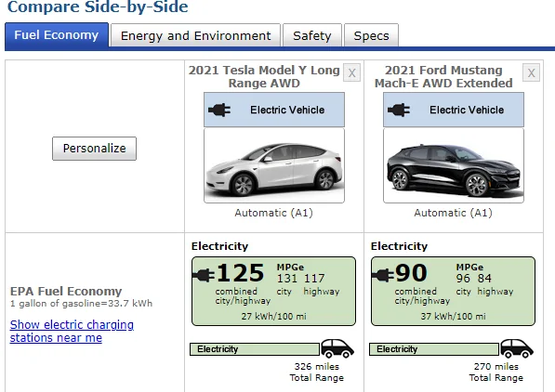Click the Personalize button

[94, 149]
